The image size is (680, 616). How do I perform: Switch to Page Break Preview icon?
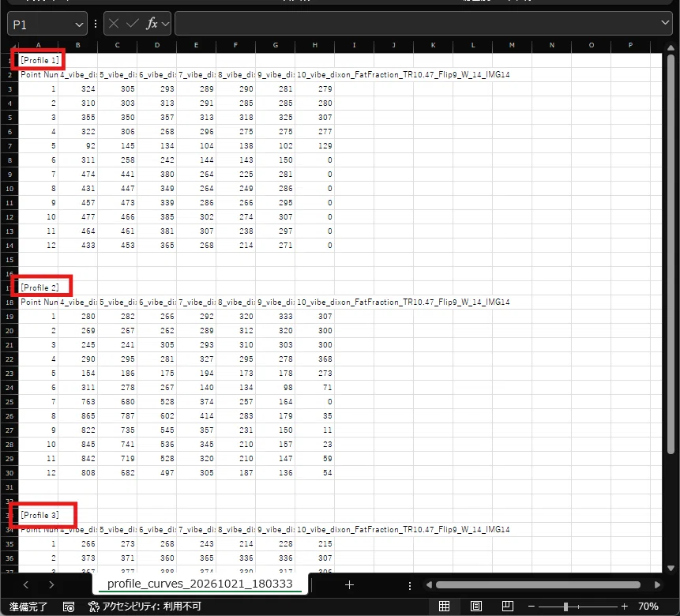(507, 606)
